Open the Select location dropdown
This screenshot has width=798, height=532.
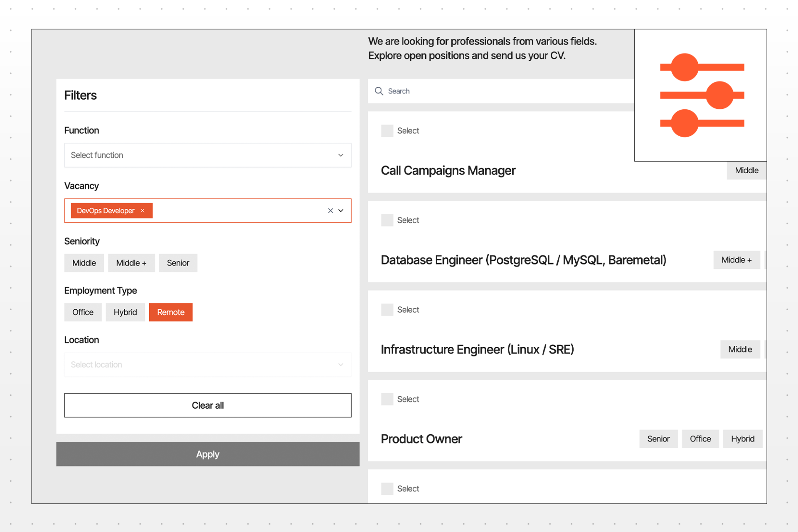208,365
